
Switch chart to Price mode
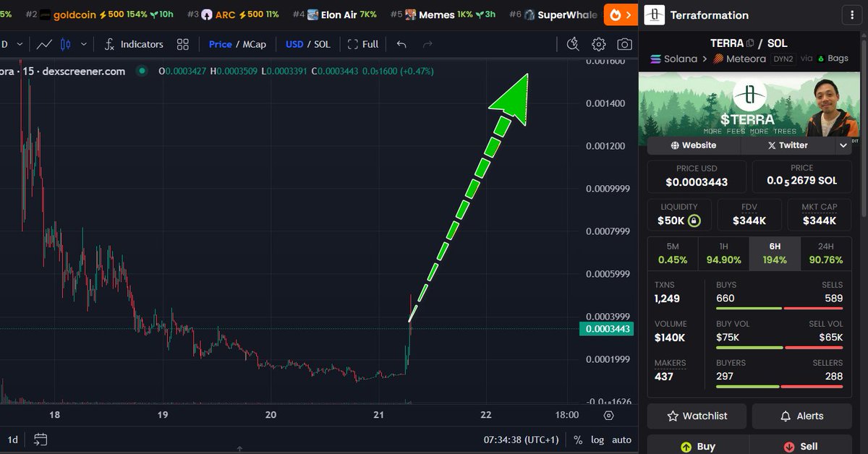(220, 44)
